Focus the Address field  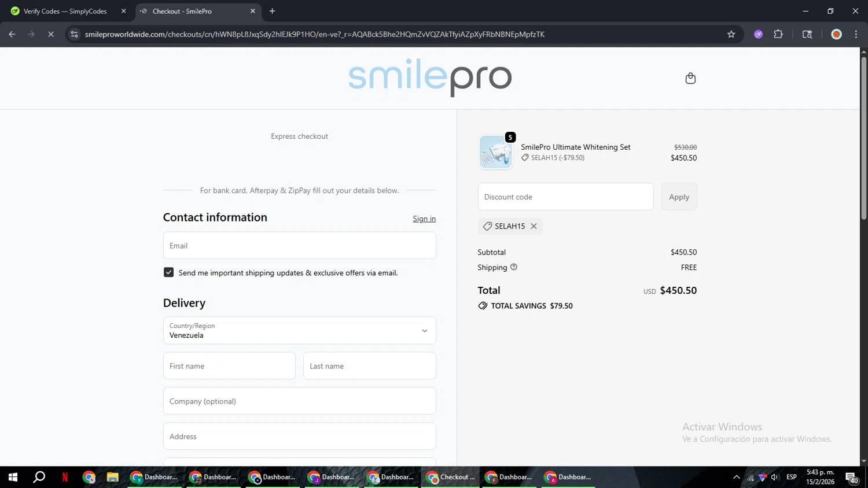[x=299, y=436]
